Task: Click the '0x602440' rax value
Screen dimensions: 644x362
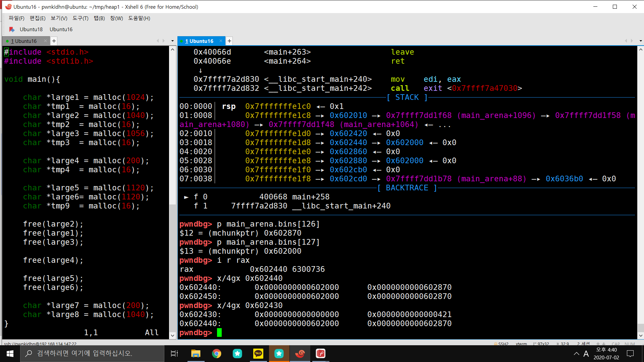Action: pyautogui.click(x=268, y=269)
